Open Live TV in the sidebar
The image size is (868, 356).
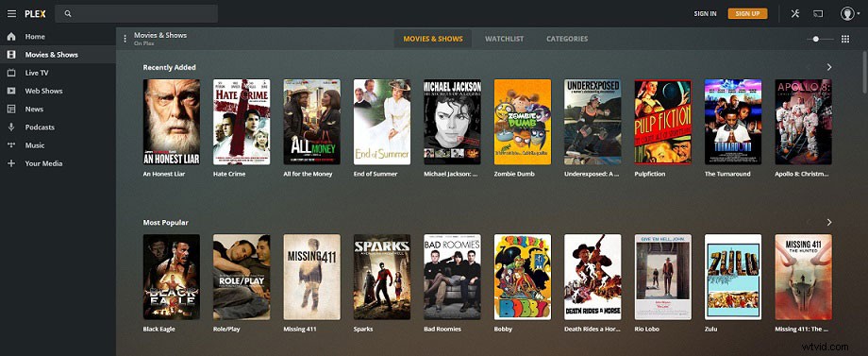pos(58,73)
